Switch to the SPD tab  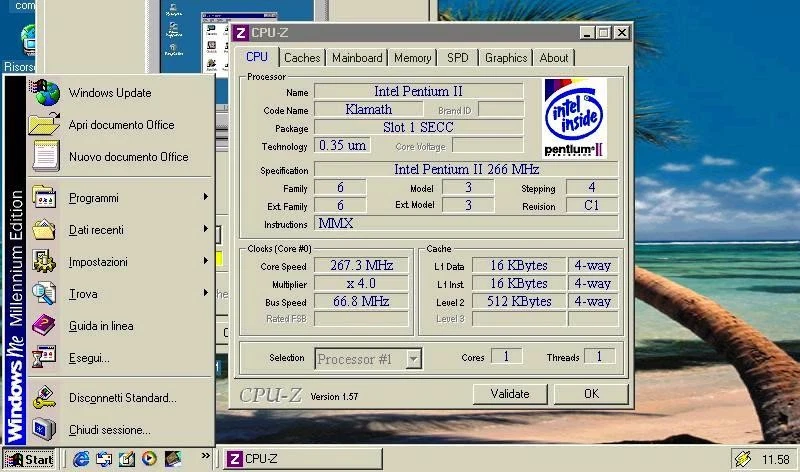pyautogui.click(x=458, y=58)
